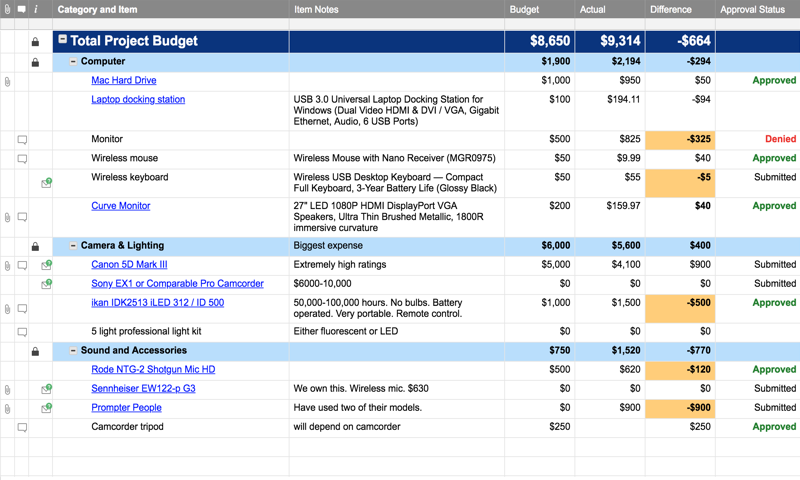Click the lock icon on Total Project Budget row
The image size is (800, 480).
(x=35, y=42)
